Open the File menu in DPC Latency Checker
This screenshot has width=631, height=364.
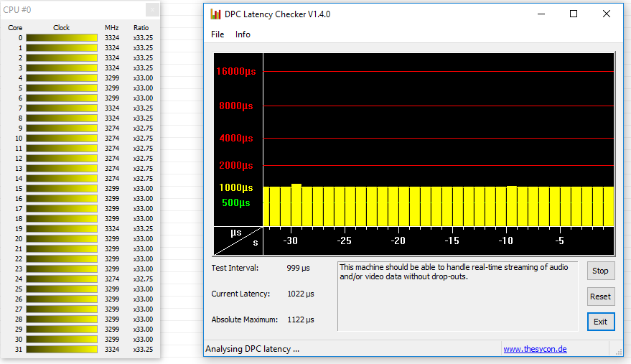tap(218, 34)
